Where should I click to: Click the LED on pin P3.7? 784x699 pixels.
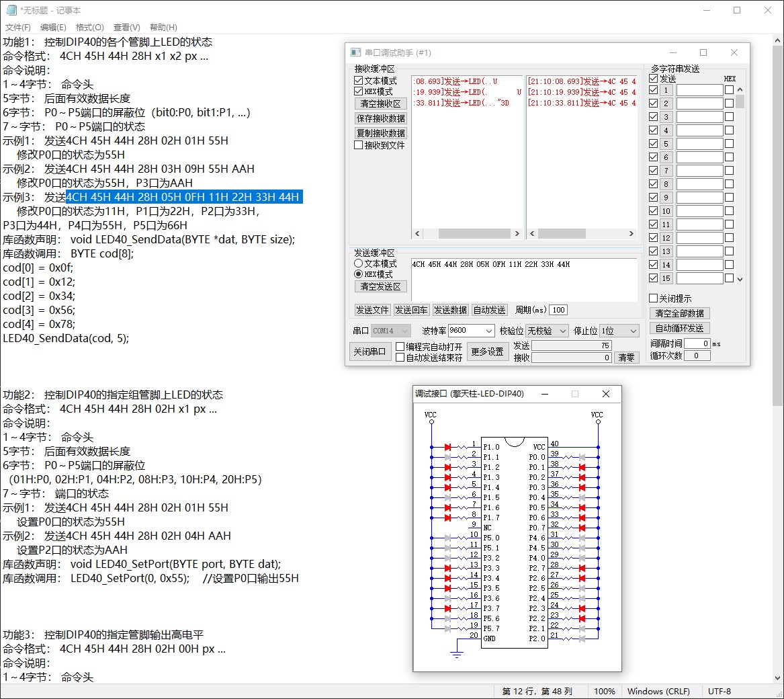(x=447, y=608)
